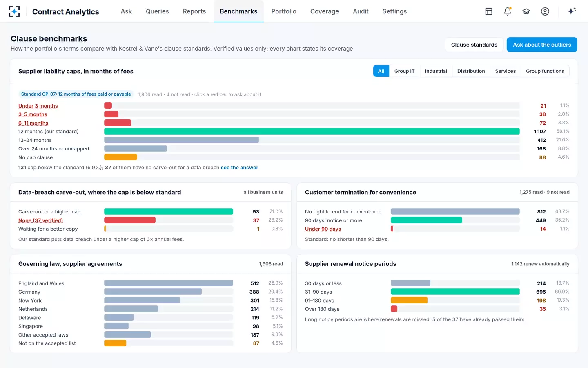The image size is (588, 368).
Task: Open the layout panel icon in header
Action: (x=489, y=11)
